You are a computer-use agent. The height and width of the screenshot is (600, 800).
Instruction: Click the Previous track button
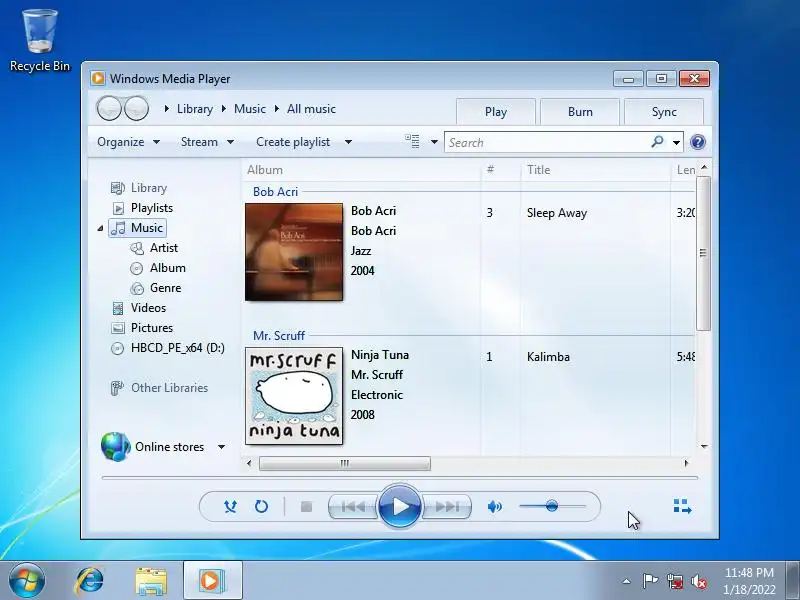353,507
